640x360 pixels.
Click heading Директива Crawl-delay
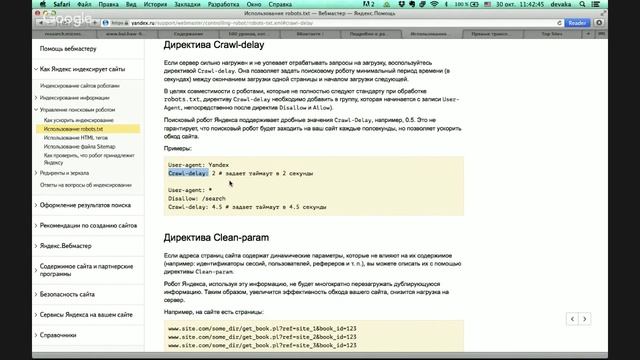tap(214, 45)
